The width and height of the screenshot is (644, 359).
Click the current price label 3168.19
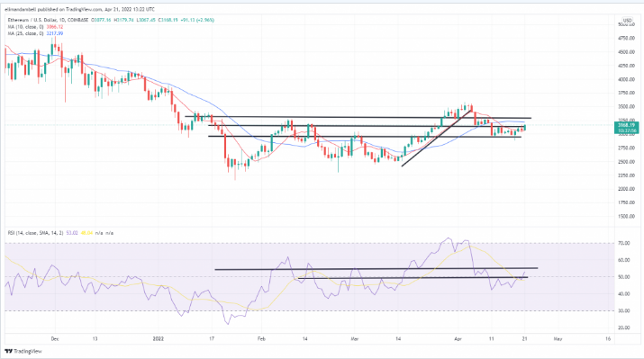coord(626,125)
